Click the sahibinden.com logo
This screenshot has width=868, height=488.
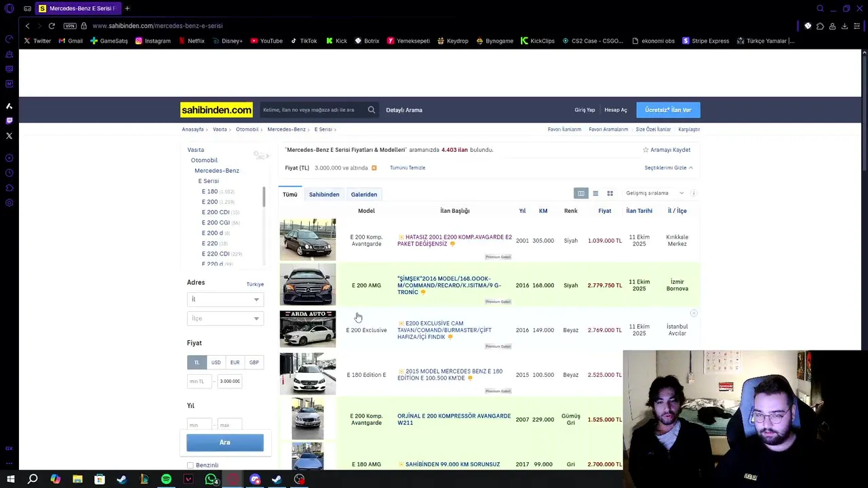point(216,110)
